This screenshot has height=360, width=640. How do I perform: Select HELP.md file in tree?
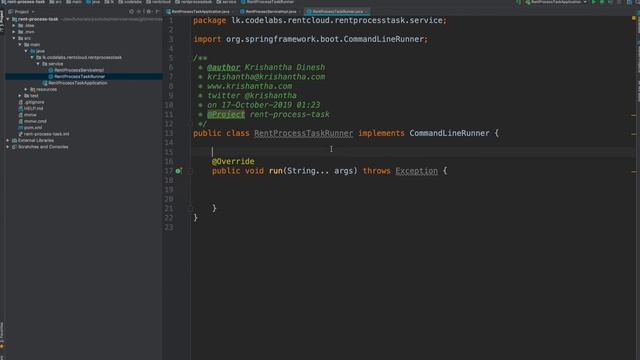[x=33, y=109]
